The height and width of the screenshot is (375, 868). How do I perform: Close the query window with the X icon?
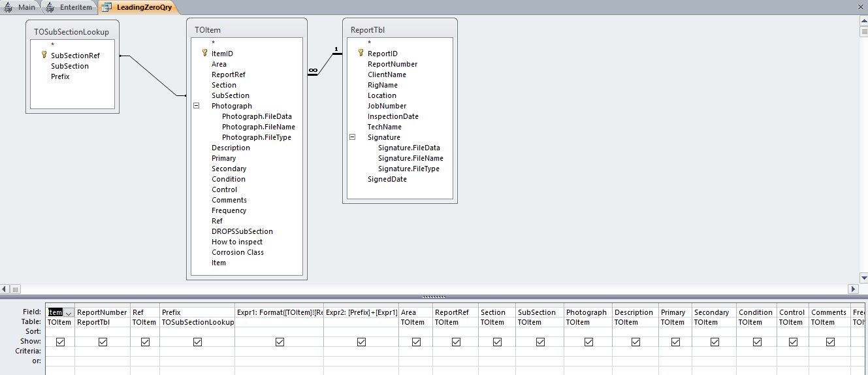(x=860, y=6)
